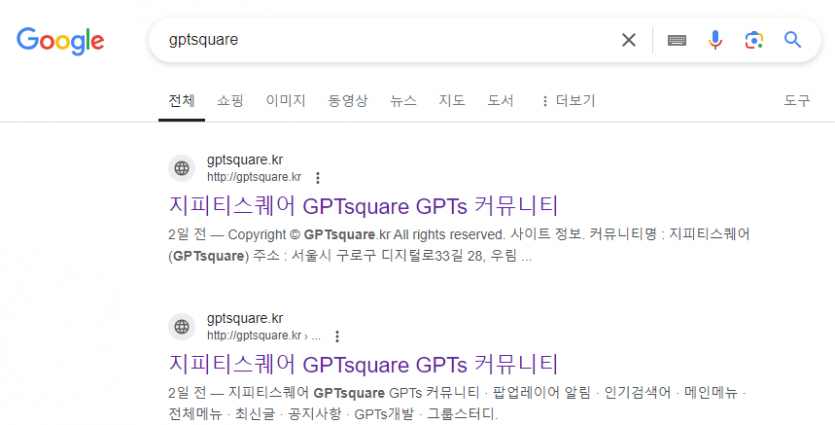Switch to the 쇼핑 tab
Image resolution: width=835 pixels, height=425 pixels.
tap(230, 101)
